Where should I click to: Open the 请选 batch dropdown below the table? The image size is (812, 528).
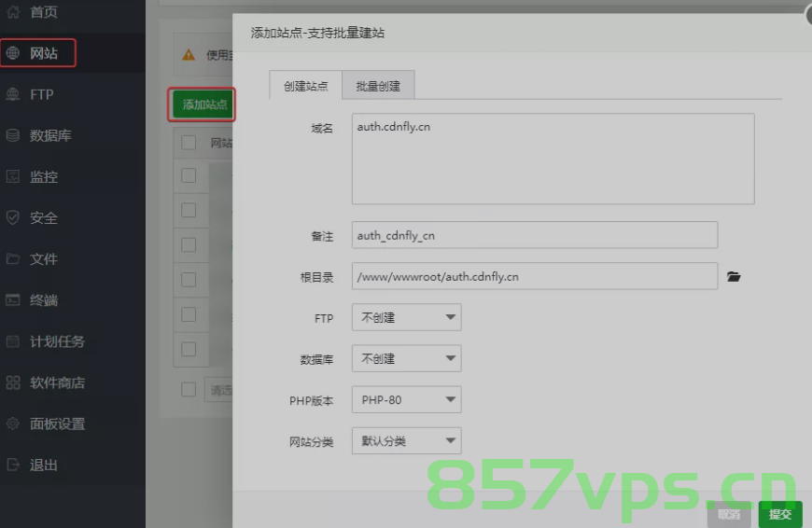click(x=218, y=390)
